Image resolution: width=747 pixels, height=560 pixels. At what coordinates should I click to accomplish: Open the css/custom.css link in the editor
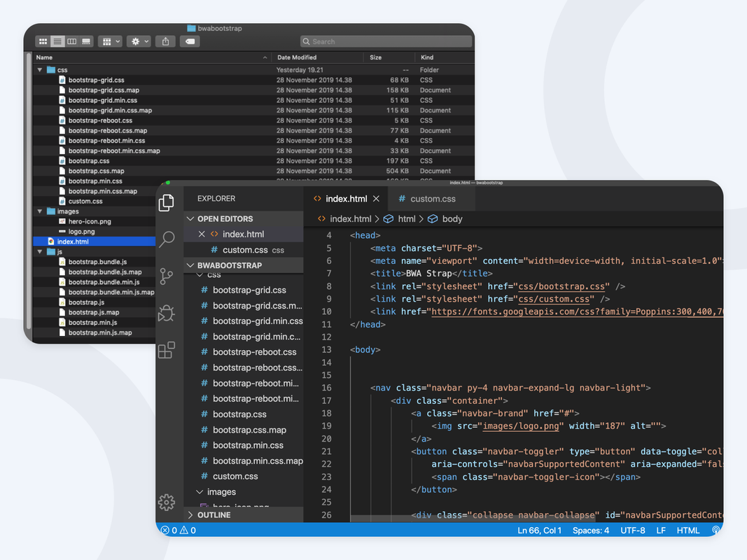tap(554, 299)
